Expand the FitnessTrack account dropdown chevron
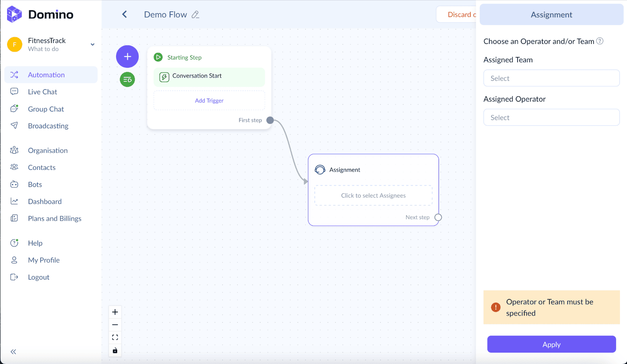This screenshot has width=627, height=364. click(x=92, y=45)
